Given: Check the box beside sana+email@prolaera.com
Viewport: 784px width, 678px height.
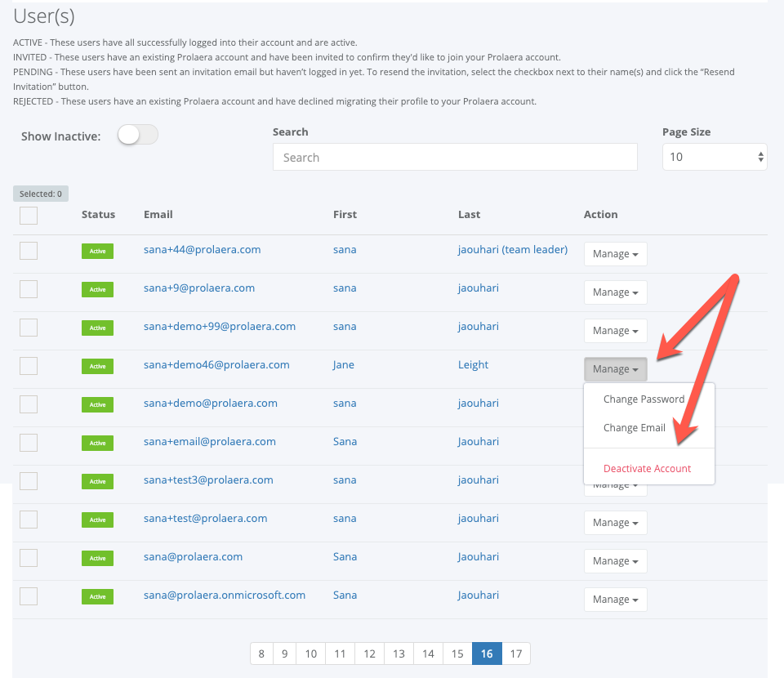Looking at the screenshot, I should click(x=29, y=443).
